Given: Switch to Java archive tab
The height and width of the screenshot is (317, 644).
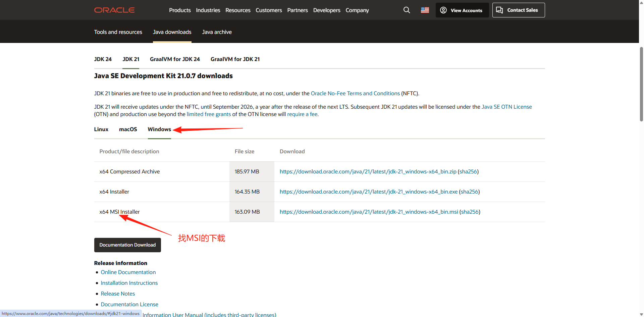Looking at the screenshot, I should 217,32.
